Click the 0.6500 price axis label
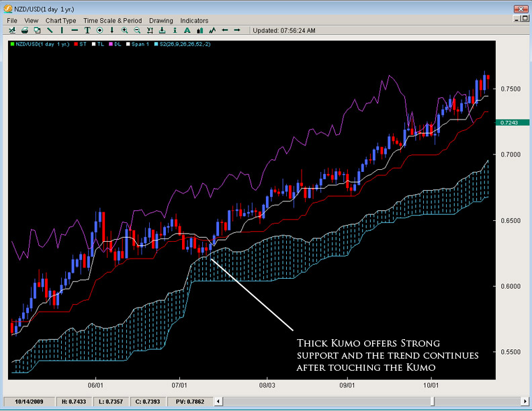The image size is (532, 411). 511,221
